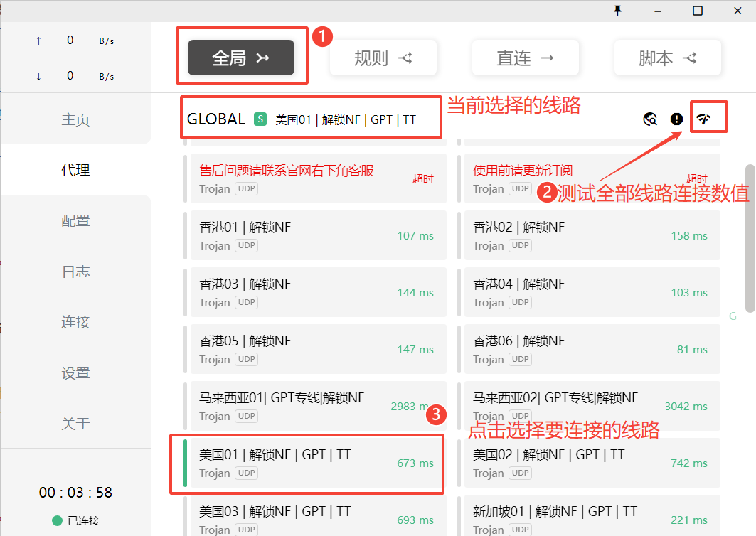
Task: Switch proxy mode to 直连
Action: coord(525,58)
